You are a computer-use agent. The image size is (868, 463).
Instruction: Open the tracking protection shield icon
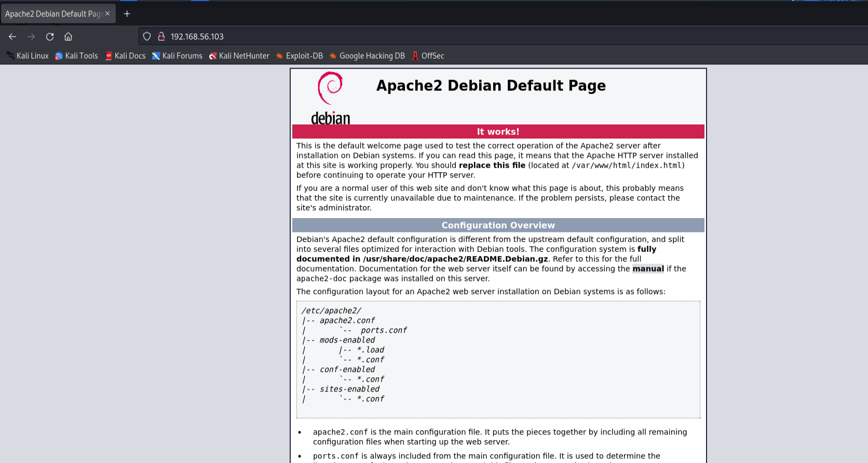tap(147, 36)
